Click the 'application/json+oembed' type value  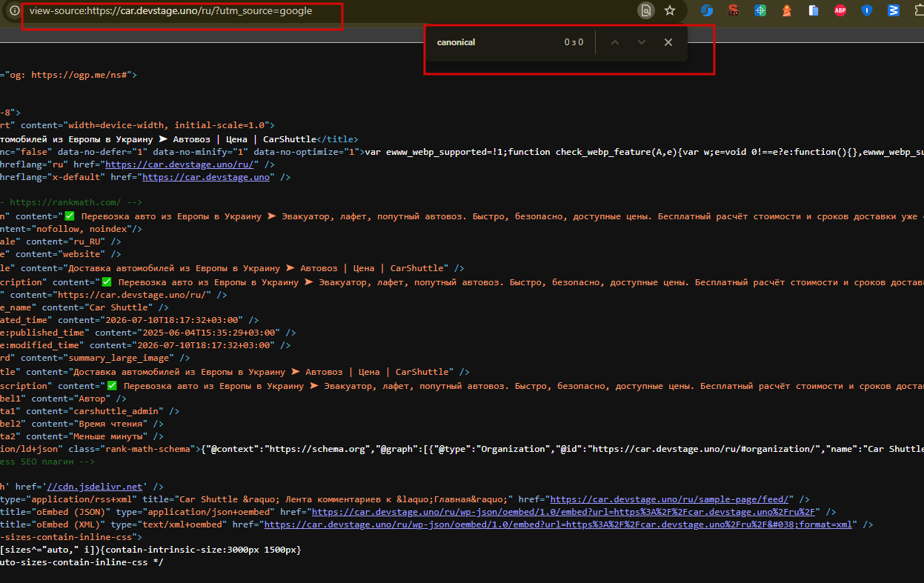tap(196, 512)
